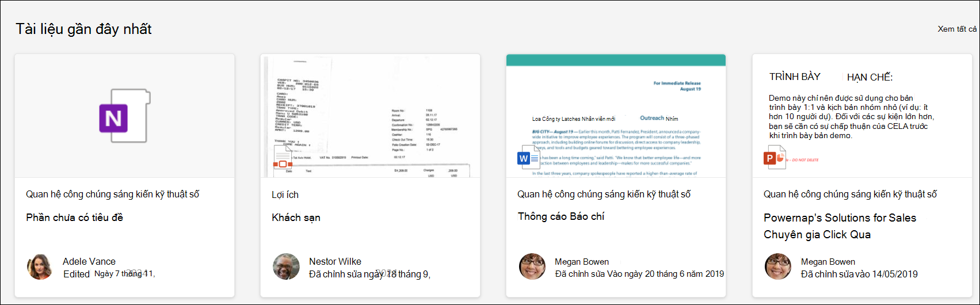Click Megan Bowen's avatar on the Powernap's Solutions card
Viewport: 980px width, 305px height.
pyautogui.click(x=778, y=267)
